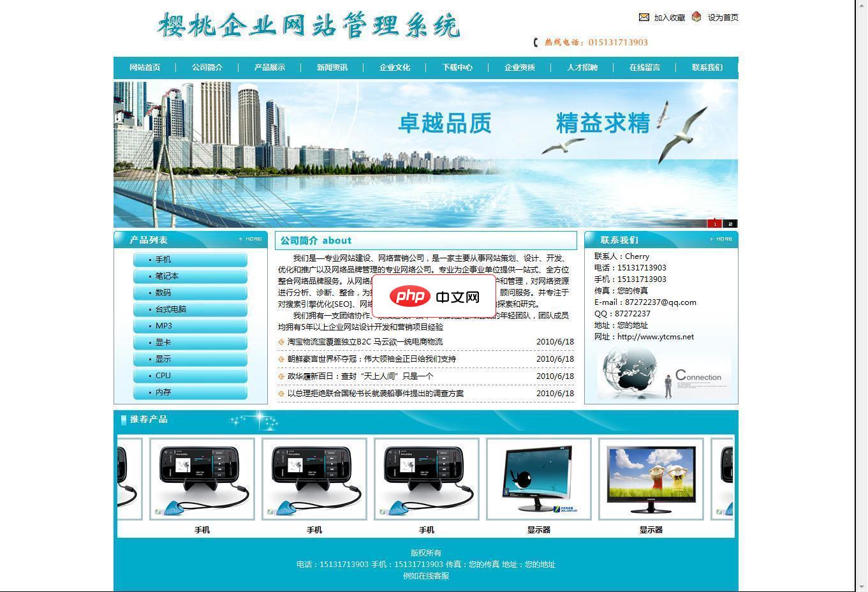Open + MORE in the 产品列表 panel
Viewport: 868px width, 592px height.
click(x=249, y=239)
